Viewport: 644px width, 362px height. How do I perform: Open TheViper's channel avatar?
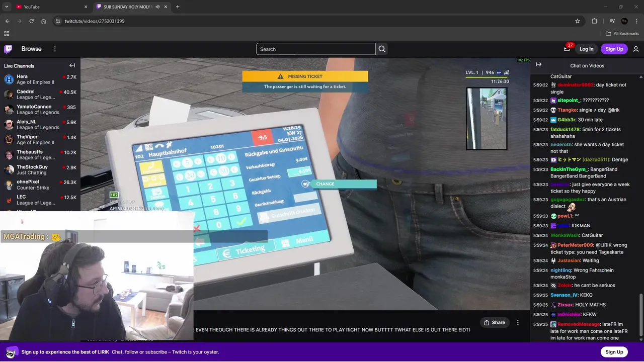click(9, 140)
